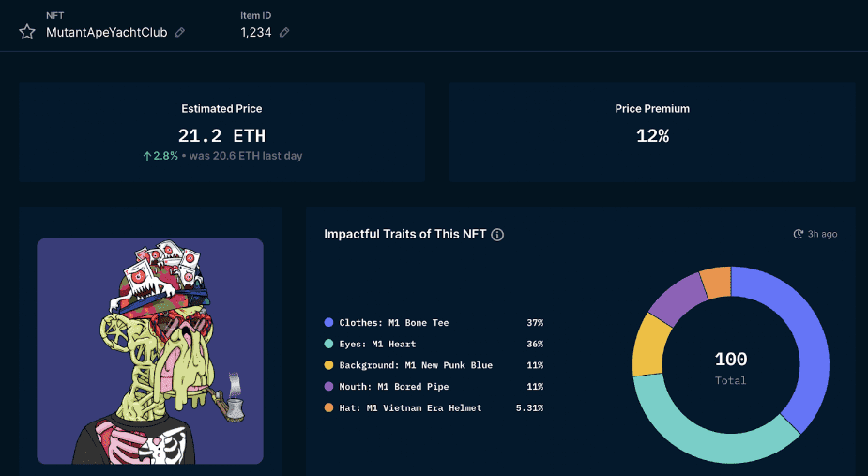Click the Item ID 1,234 field

coord(255,32)
